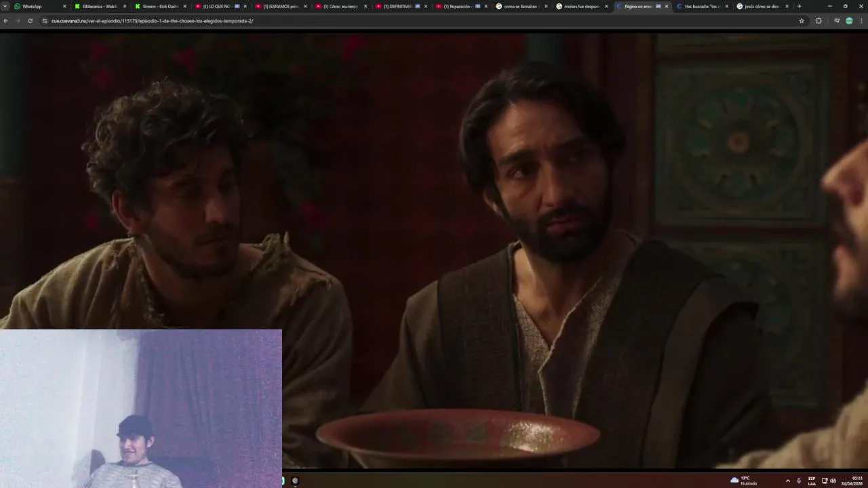This screenshot has width=868, height=488.
Task: Close the 'Has buscado' Cuevana tab
Action: pos(727,6)
